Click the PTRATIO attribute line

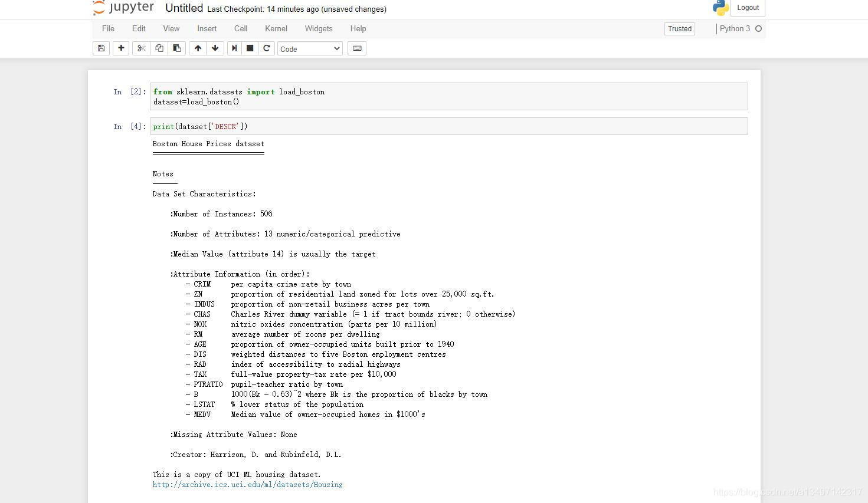pyautogui.click(x=264, y=384)
